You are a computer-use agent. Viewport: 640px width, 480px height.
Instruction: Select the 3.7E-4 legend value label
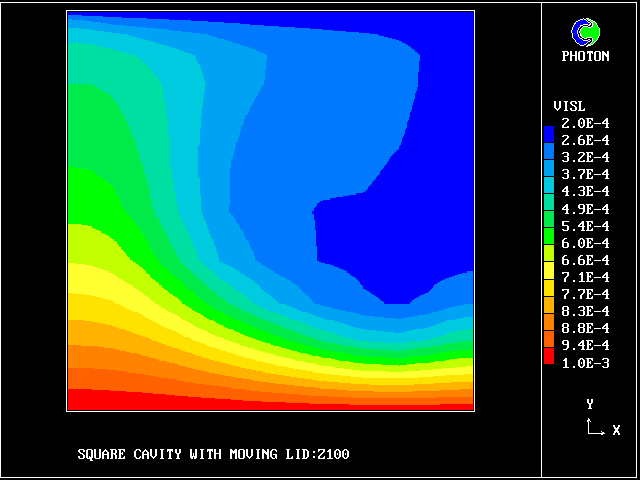click(585, 174)
